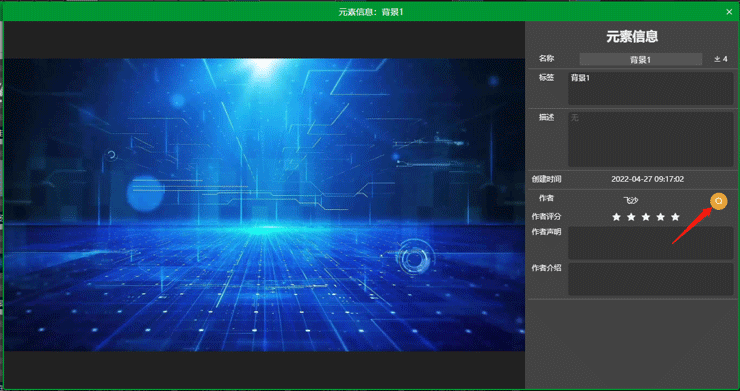Click the 描述 text area

(x=651, y=139)
